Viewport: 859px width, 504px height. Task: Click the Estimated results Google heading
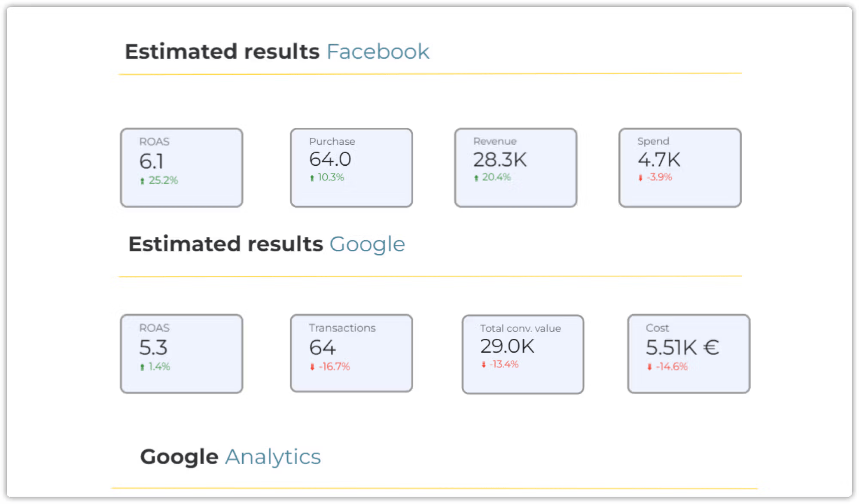267,244
